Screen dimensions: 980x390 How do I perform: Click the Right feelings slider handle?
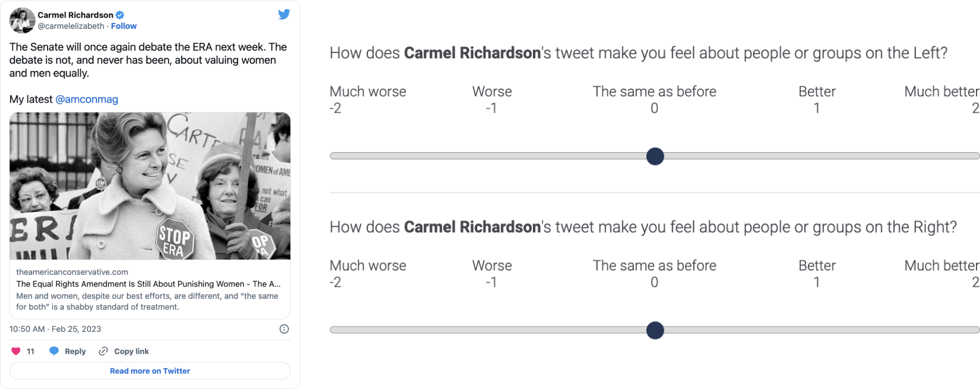click(x=655, y=330)
